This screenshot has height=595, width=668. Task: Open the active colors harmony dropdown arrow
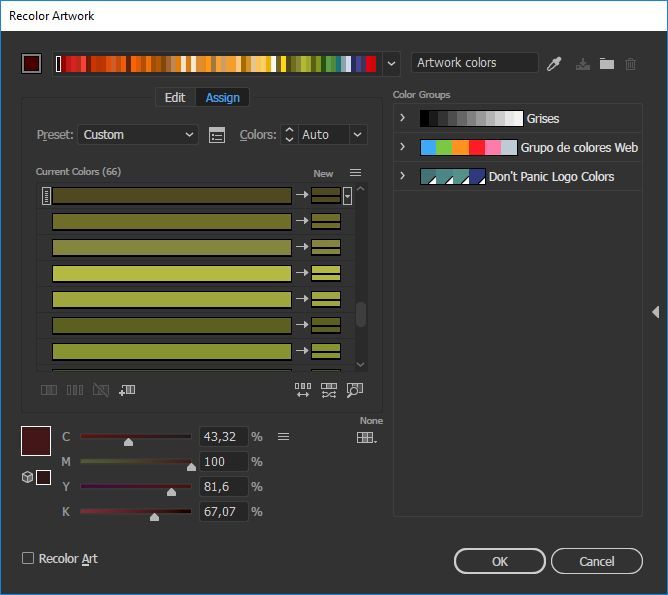(391, 64)
